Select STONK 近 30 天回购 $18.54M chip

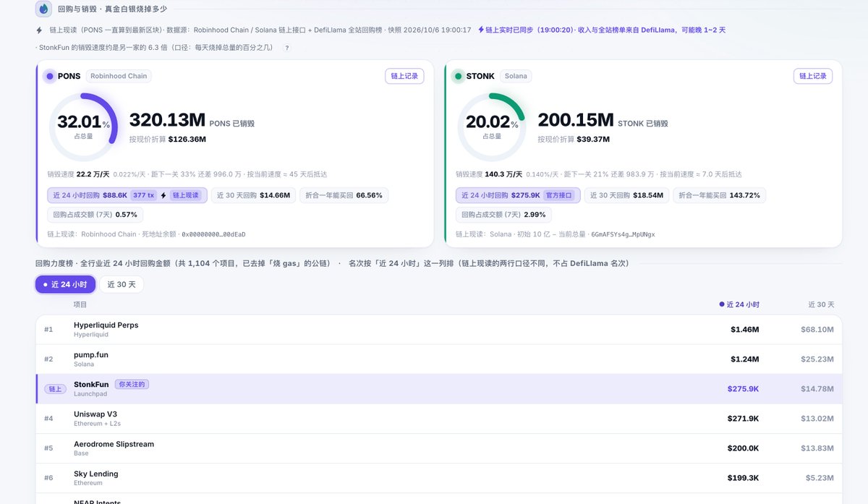coord(626,195)
